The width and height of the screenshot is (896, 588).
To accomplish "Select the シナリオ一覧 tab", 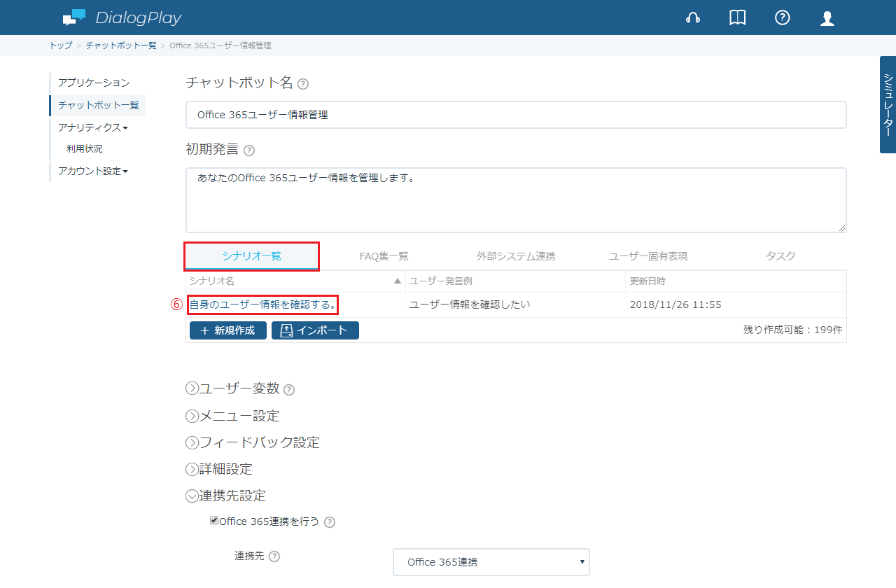I will (x=252, y=256).
